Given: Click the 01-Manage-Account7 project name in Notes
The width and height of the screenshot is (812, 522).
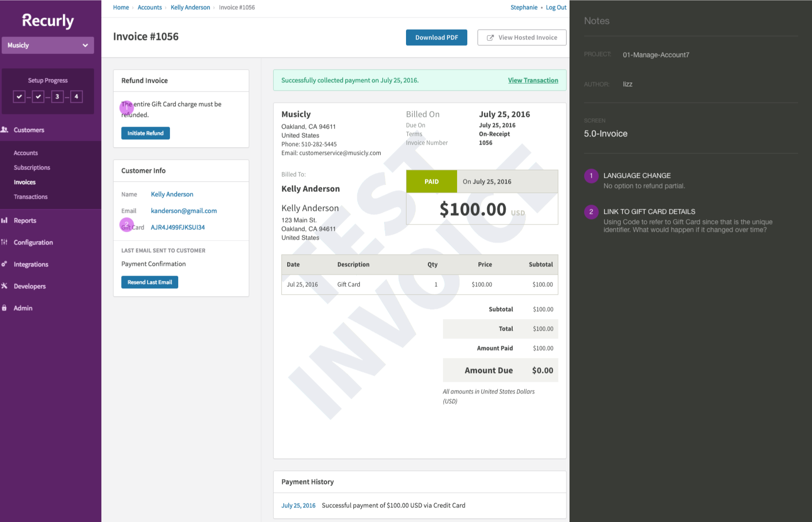Looking at the screenshot, I should [x=656, y=55].
